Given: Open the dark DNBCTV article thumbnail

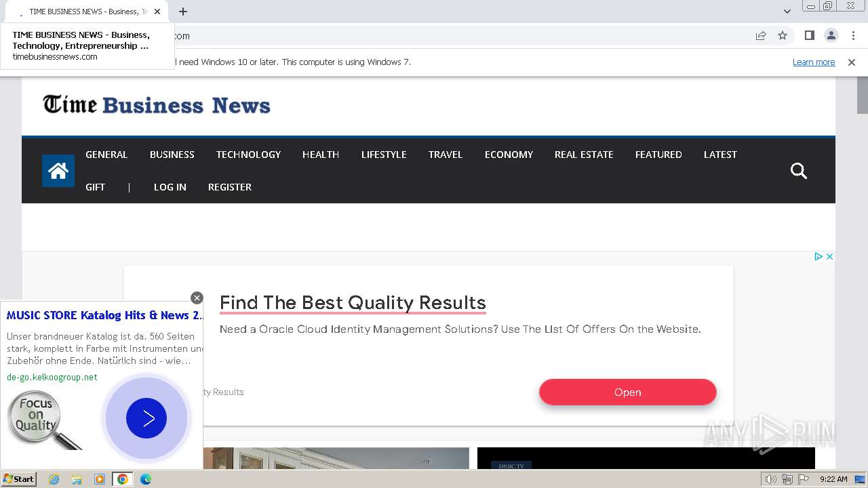Looking at the screenshot, I should coord(646,458).
